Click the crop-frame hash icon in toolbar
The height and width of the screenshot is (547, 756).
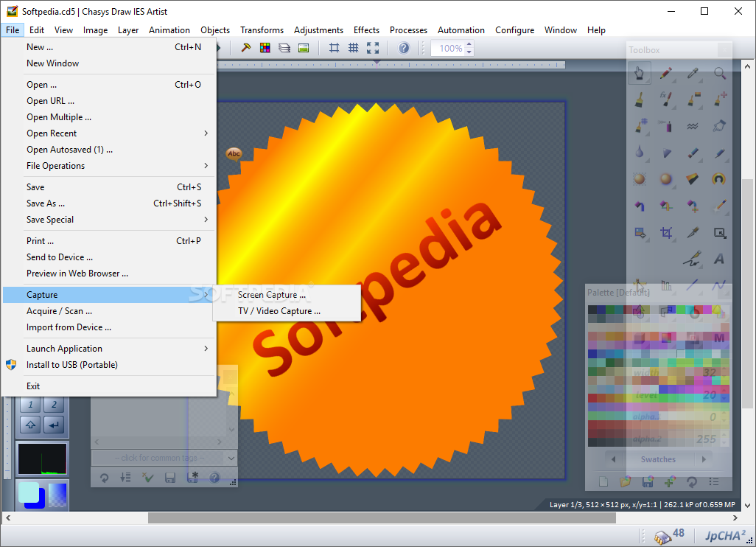(334, 48)
